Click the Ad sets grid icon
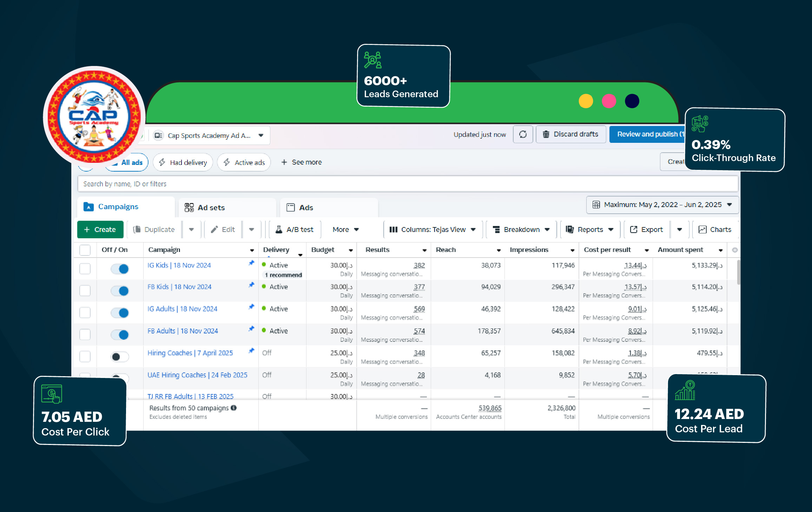Screen dimensions: 812x512 (x=189, y=207)
